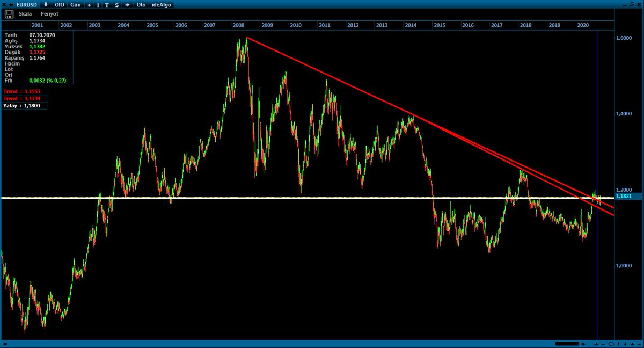Click the down arrow icon in the bottom bar
This screenshot has width=644, height=348.
[x=625, y=344]
